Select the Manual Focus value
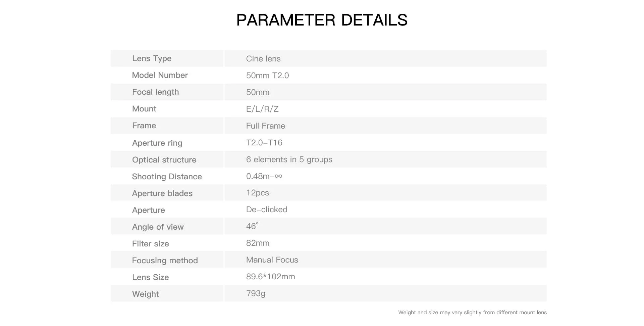Screen dimensions: 644x326 pos(272,260)
